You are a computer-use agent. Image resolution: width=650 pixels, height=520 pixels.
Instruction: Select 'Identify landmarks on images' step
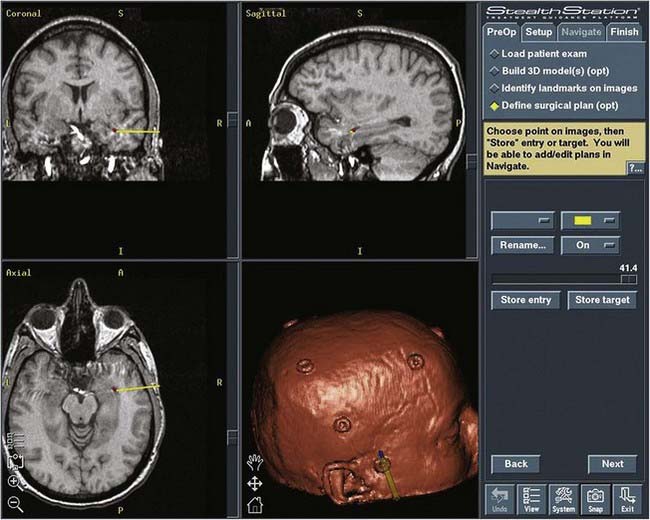562,88
